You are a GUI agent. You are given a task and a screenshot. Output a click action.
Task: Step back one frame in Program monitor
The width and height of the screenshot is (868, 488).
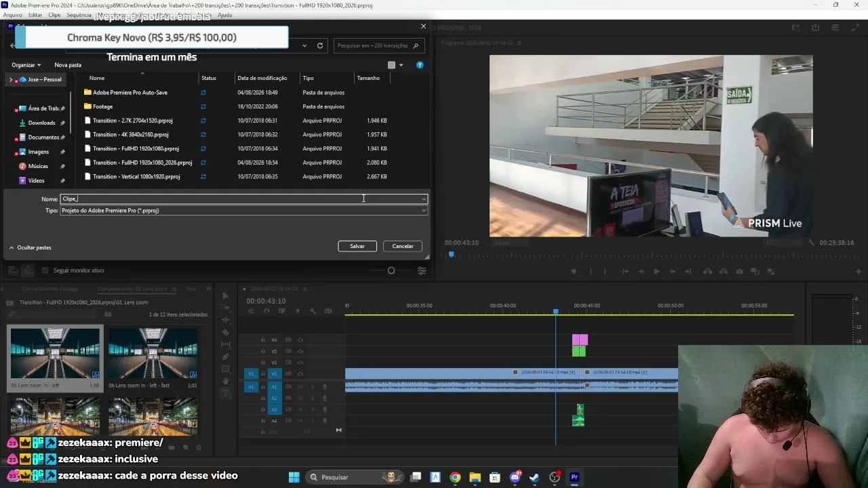(x=640, y=272)
